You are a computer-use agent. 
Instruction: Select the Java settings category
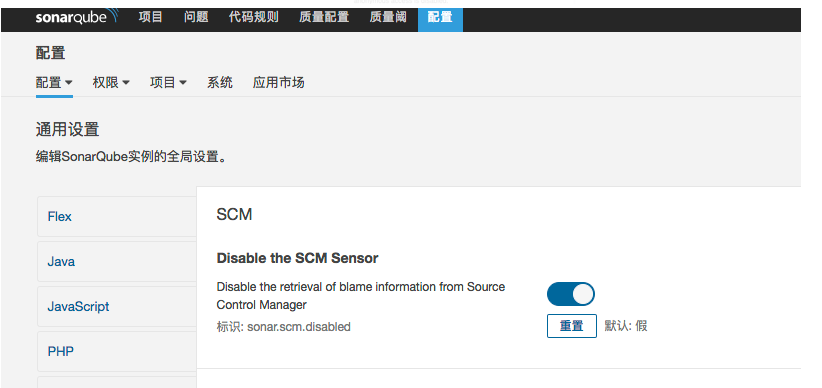(117, 262)
